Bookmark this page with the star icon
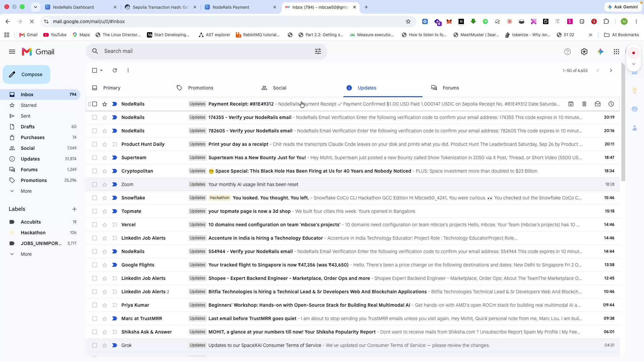 pyautogui.click(x=408, y=21)
